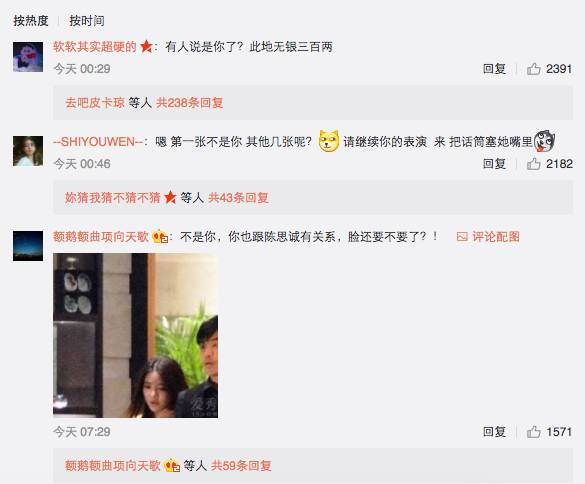This screenshot has width=585, height=484.
Task: Open username link 妳猜我猜不猜不猜
Action: (113, 197)
